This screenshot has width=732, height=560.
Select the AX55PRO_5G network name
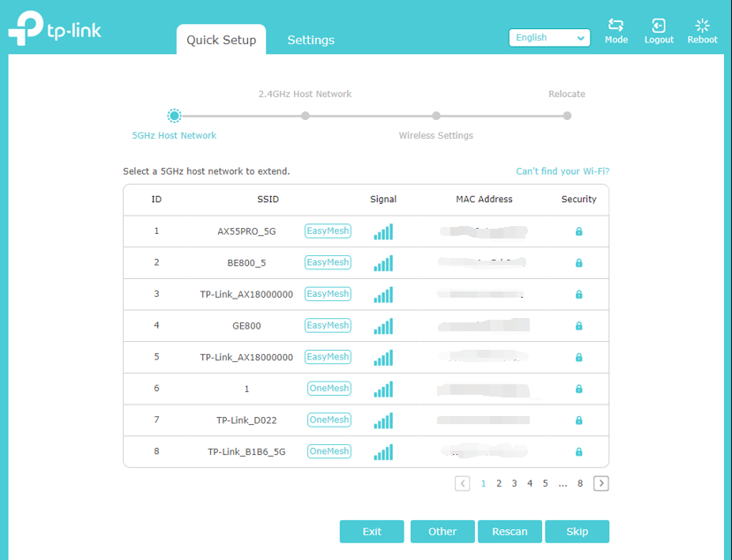pos(246,231)
